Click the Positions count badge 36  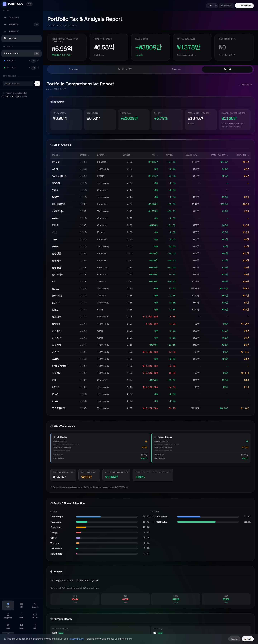37,25
